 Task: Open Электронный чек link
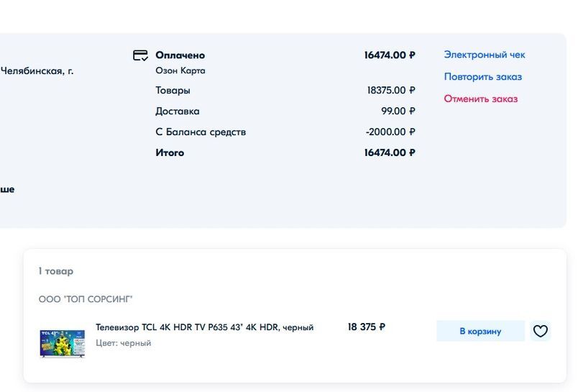pyautogui.click(x=484, y=55)
